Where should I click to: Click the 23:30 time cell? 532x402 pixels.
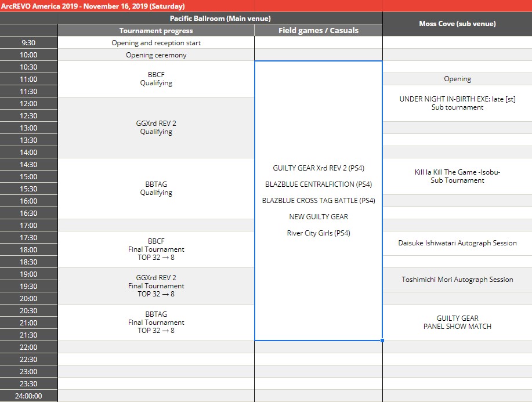[x=28, y=385]
